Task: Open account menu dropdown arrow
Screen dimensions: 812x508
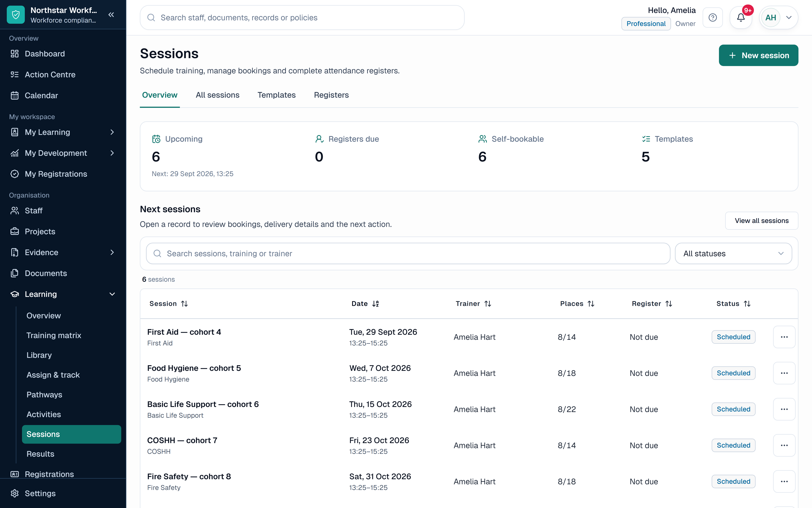Action: 789,17
